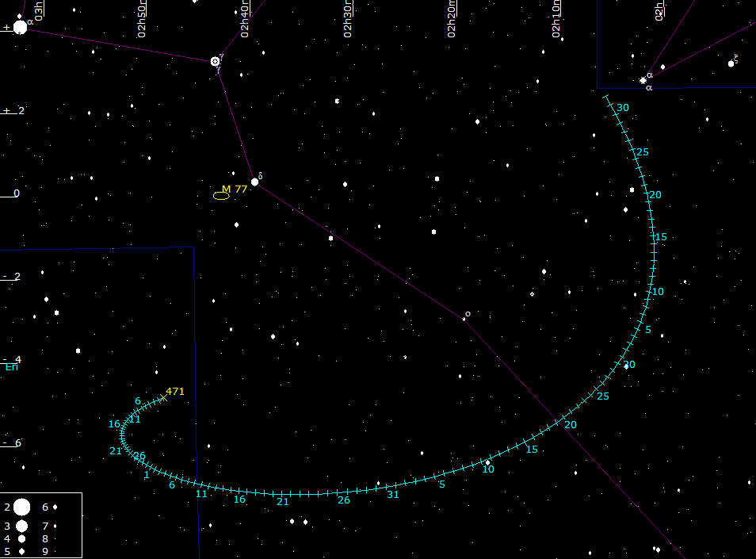Image resolution: width=756 pixels, height=559 pixels.
Task: Click the track date label 1
Action: tap(147, 475)
